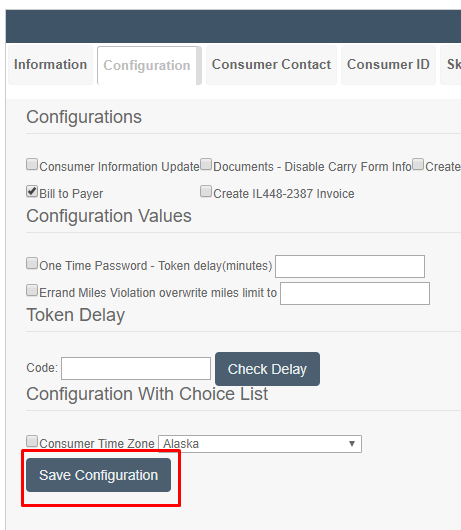Tick the Consumer Time Zone checkbox

tap(32, 441)
